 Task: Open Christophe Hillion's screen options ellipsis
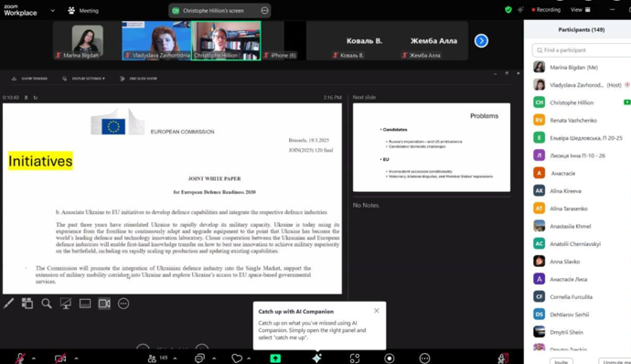pos(264,10)
